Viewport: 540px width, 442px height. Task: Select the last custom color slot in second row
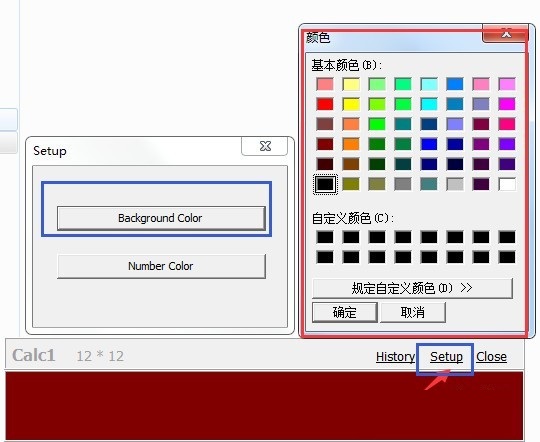point(507,257)
